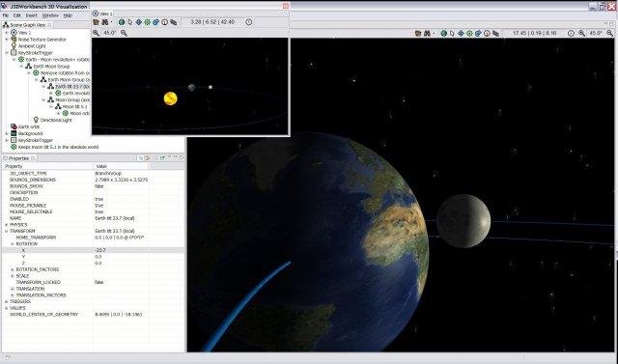Click the binoculars icon in floating View 1 toolbar
The image size is (618, 364).
(105, 22)
